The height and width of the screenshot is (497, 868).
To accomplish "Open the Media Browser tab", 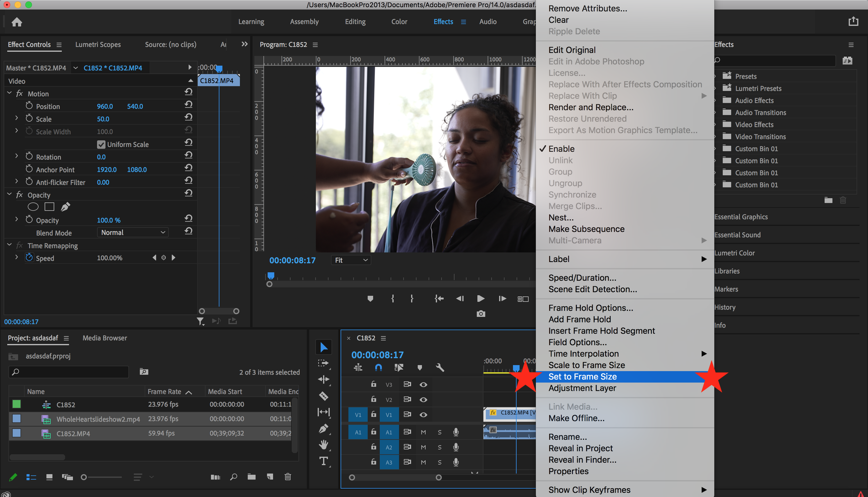I will [105, 338].
